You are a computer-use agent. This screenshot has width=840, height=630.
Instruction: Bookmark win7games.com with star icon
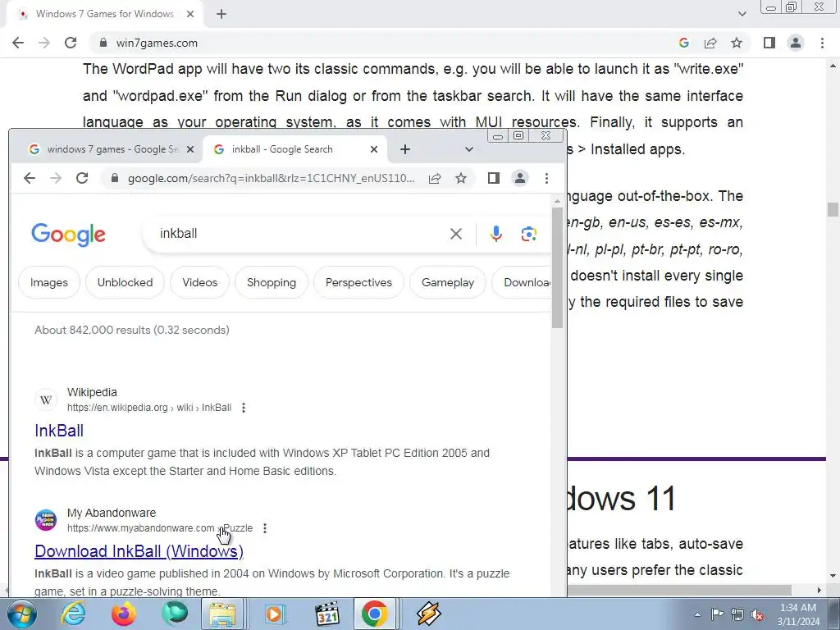[x=737, y=43]
